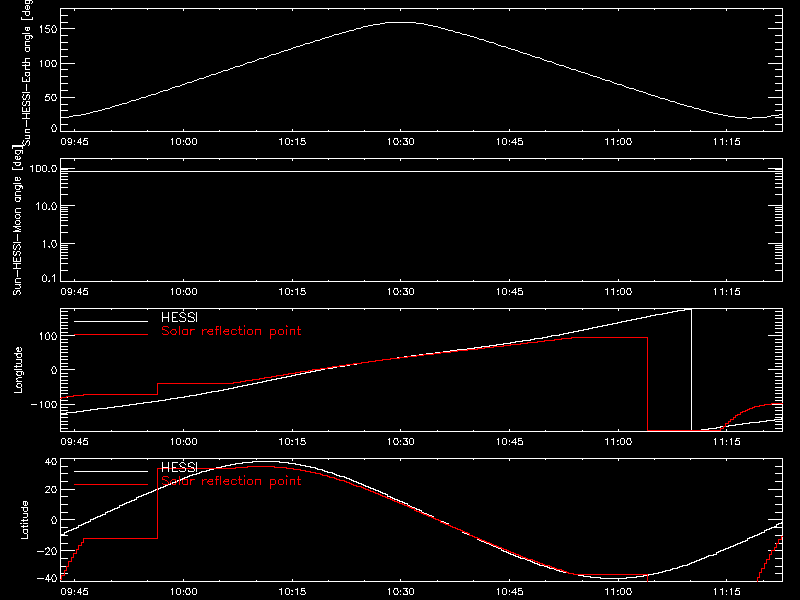The width and height of the screenshot is (800, 600).
Task: Click 11:15 label under Earth angle plot
Action: (x=727, y=141)
